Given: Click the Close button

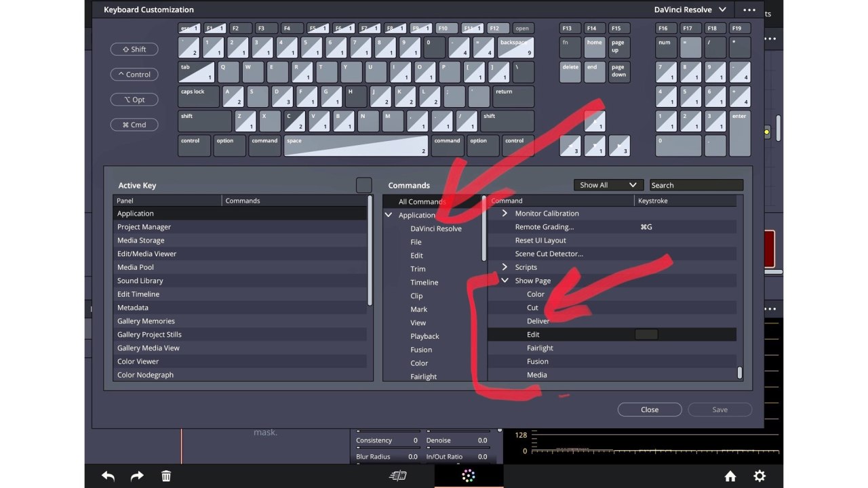Looking at the screenshot, I should point(650,409).
